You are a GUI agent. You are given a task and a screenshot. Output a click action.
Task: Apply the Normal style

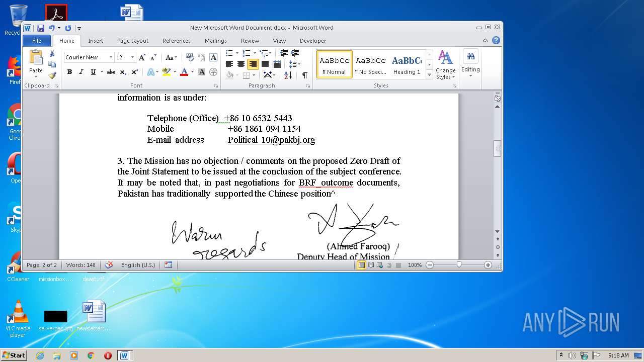[x=335, y=64]
